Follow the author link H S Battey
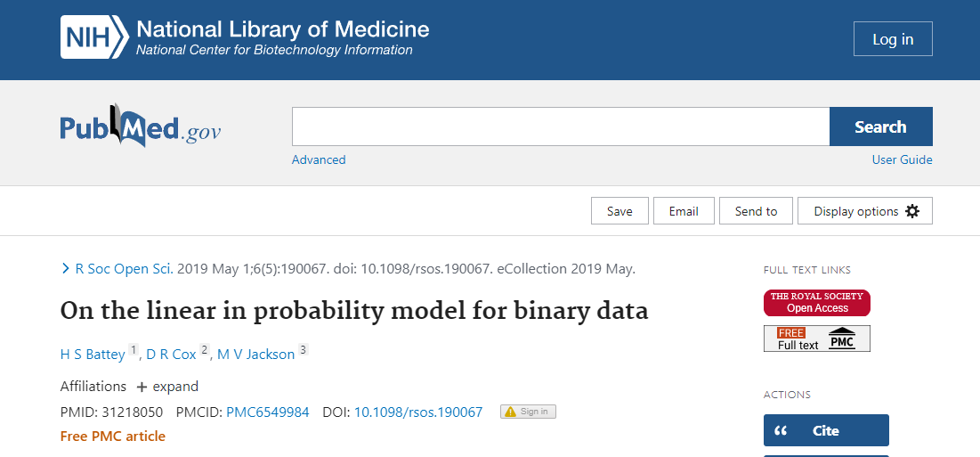Image resolution: width=980 pixels, height=457 pixels. click(x=93, y=355)
